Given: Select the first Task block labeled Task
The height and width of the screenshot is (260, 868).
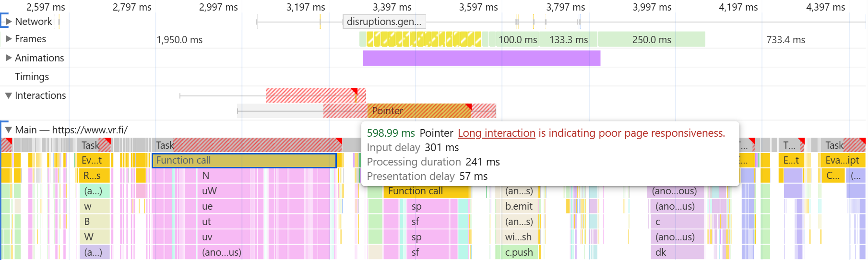Looking at the screenshot, I should tap(94, 145).
